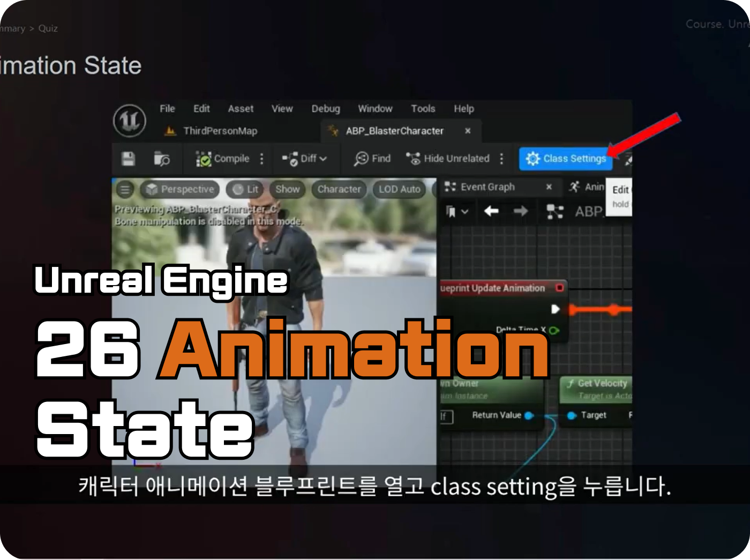Navigate back in graph history
The height and width of the screenshot is (560, 750).
pyautogui.click(x=491, y=211)
